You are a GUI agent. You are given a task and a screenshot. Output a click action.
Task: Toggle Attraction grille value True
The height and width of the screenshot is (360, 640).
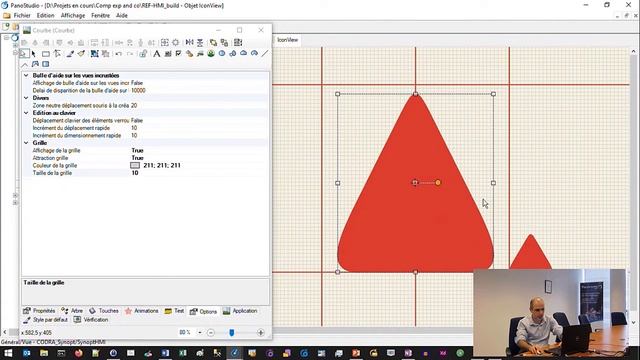[x=138, y=158]
